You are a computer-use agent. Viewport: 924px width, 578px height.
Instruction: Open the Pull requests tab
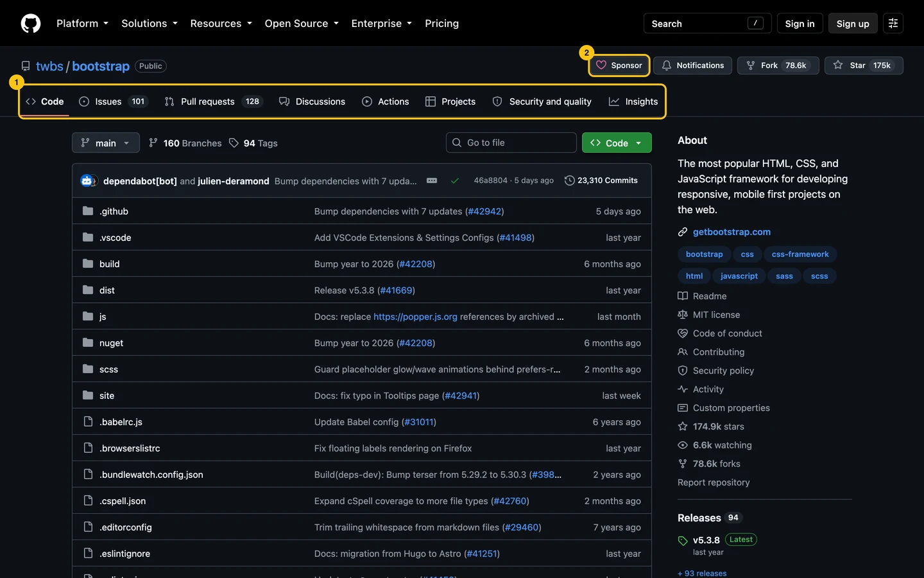pyautogui.click(x=214, y=101)
